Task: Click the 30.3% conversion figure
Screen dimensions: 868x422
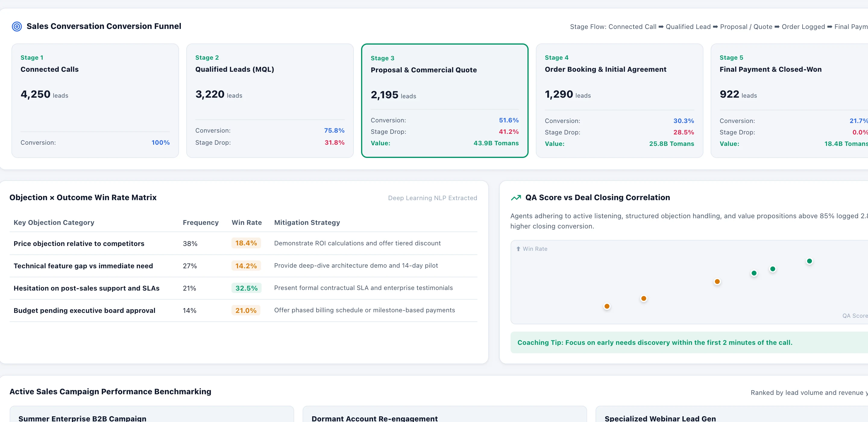Action: 684,121
